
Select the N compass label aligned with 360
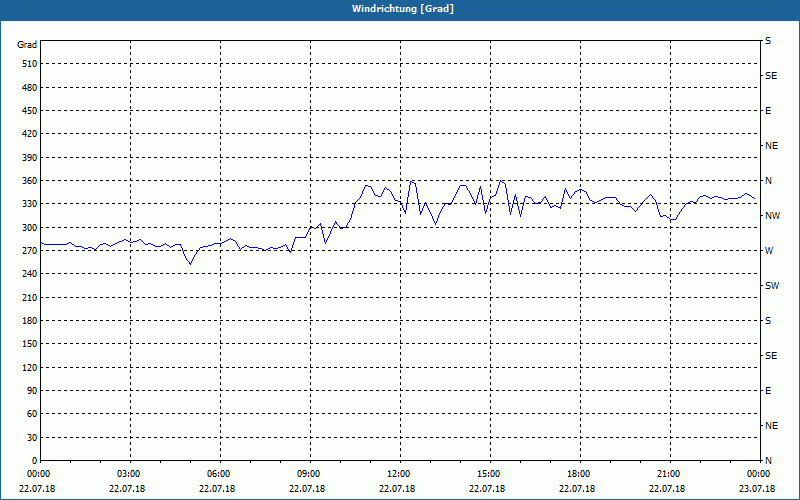click(768, 181)
